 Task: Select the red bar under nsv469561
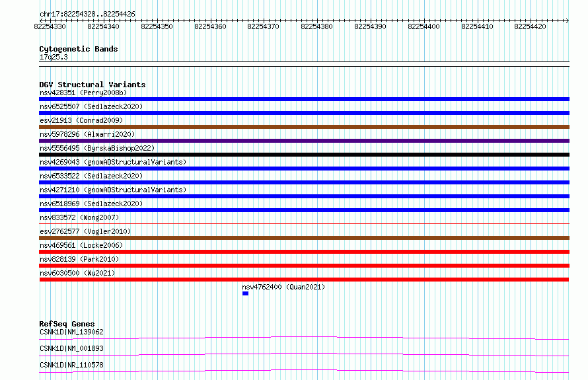(304, 252)
